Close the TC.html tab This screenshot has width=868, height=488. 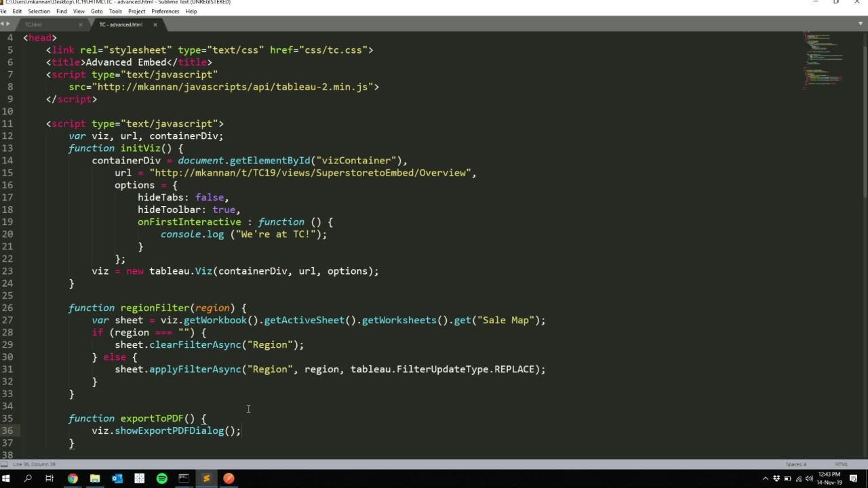pos(80,24)
